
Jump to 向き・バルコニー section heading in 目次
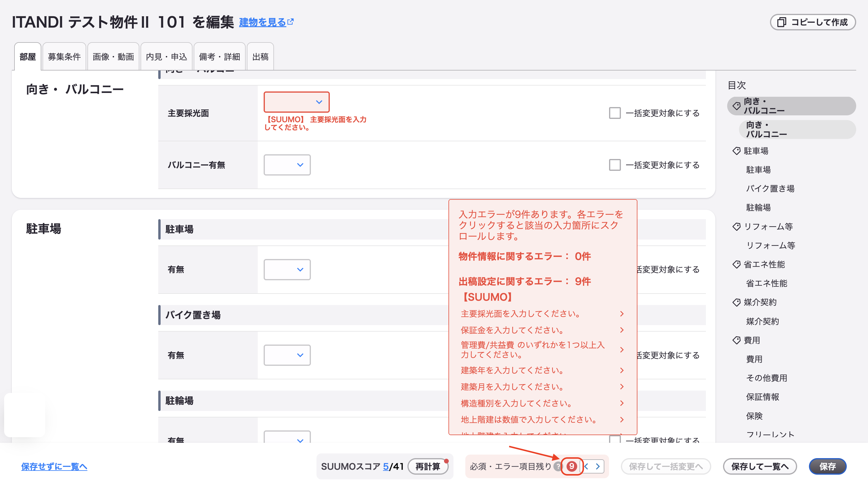pos(791,106)
